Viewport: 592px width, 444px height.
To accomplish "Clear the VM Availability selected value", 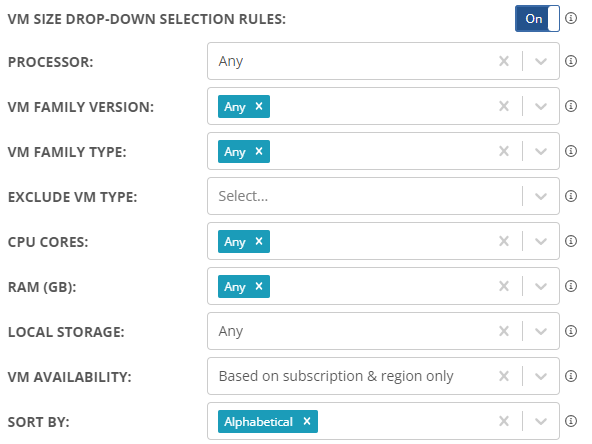I will click(504, 376).
